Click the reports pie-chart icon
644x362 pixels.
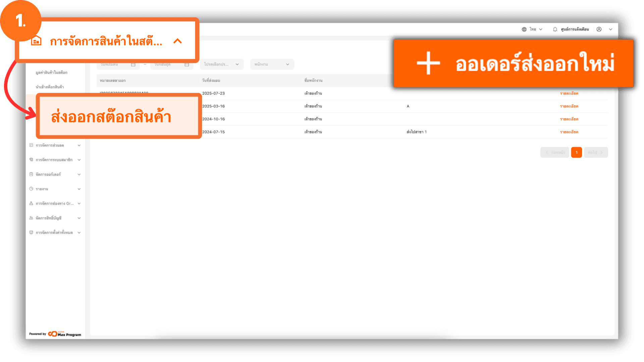coord(31,189)
